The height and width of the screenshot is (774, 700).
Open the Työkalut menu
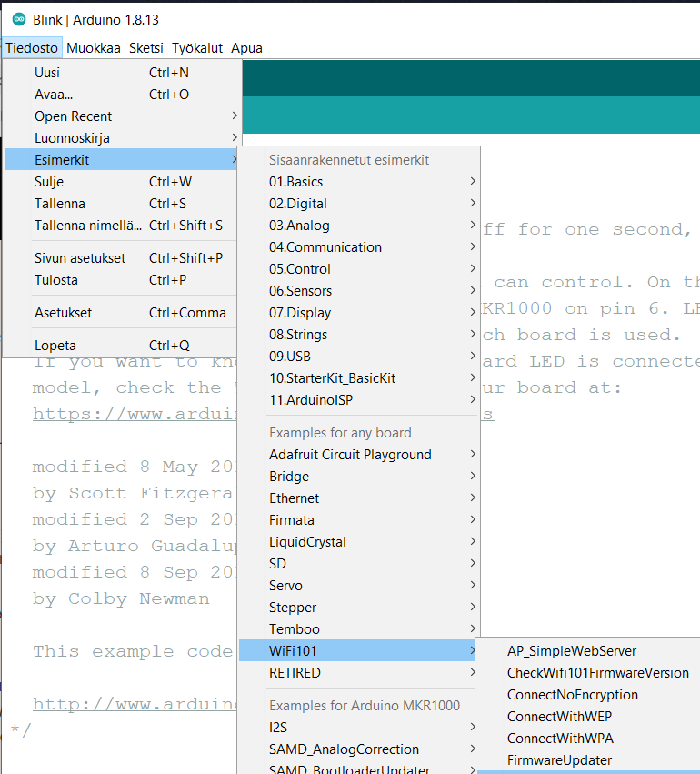[197, 48]
